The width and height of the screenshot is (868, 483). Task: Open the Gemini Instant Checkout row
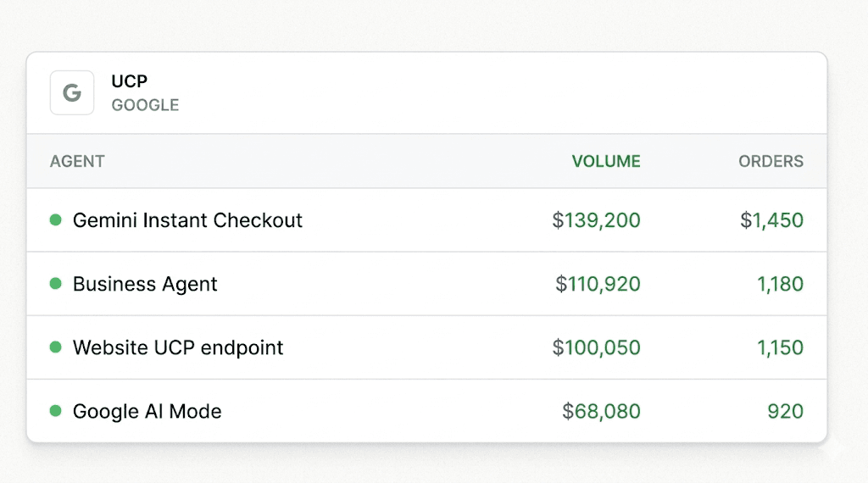[x=427, y=220]
